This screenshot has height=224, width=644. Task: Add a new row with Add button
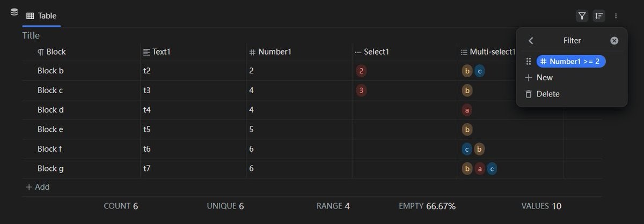click(38, 187)
